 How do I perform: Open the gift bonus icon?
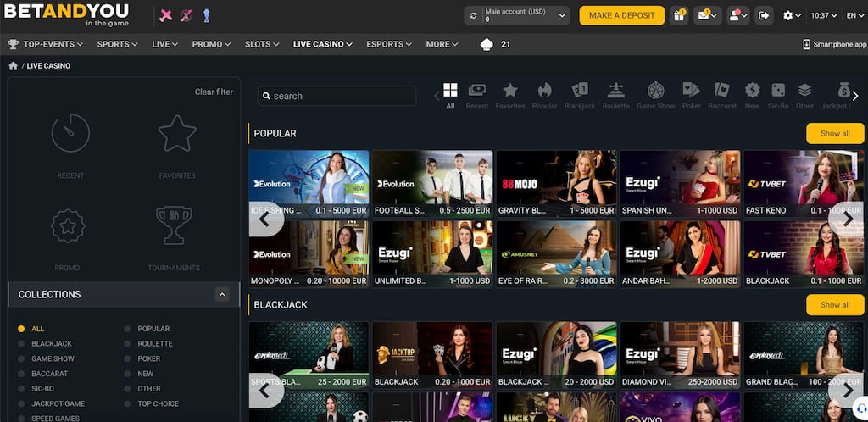[679, 15]
